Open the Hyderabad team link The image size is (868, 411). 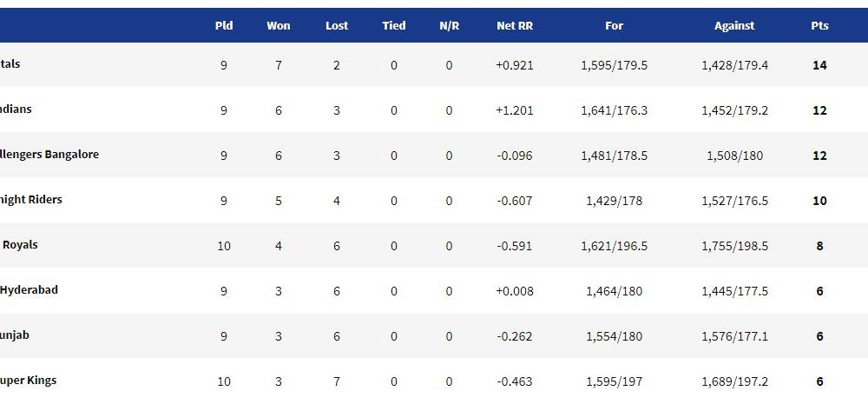(29, 289)
